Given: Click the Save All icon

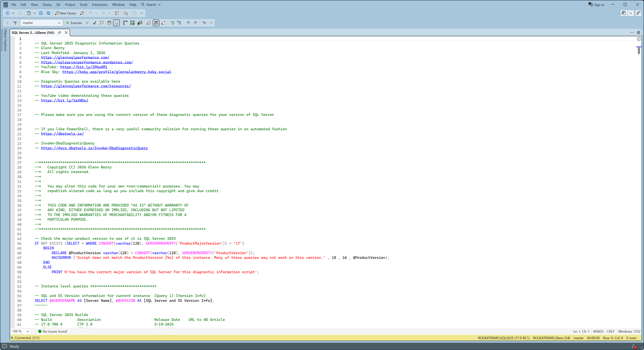Looking at the screenshot, I should (48, 13).
